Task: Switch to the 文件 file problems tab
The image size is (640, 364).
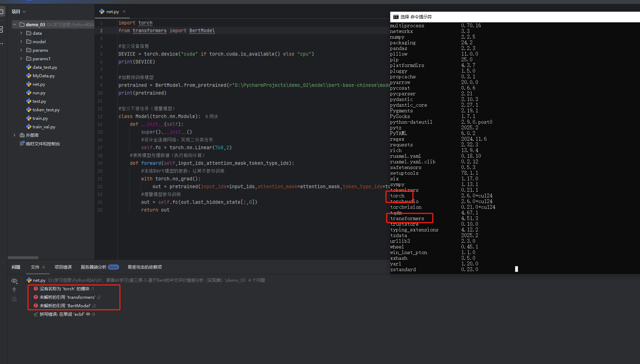Action: coord(38,267)
